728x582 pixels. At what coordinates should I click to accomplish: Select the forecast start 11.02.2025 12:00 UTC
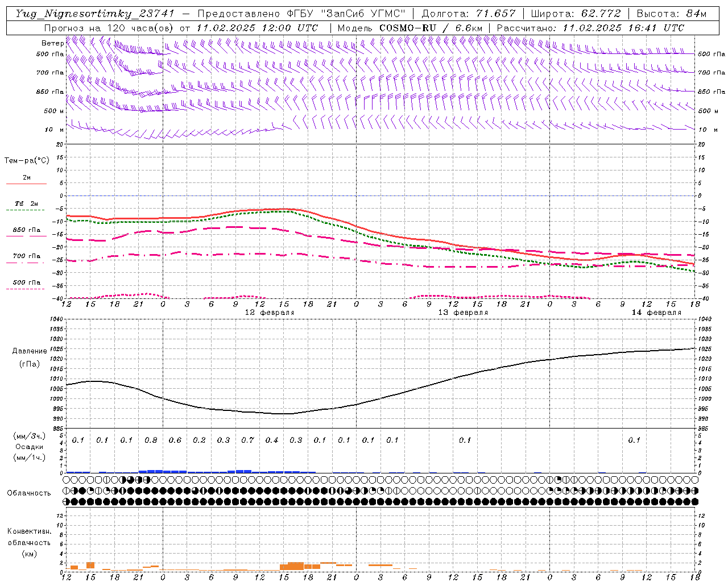(x=257, y=28)
